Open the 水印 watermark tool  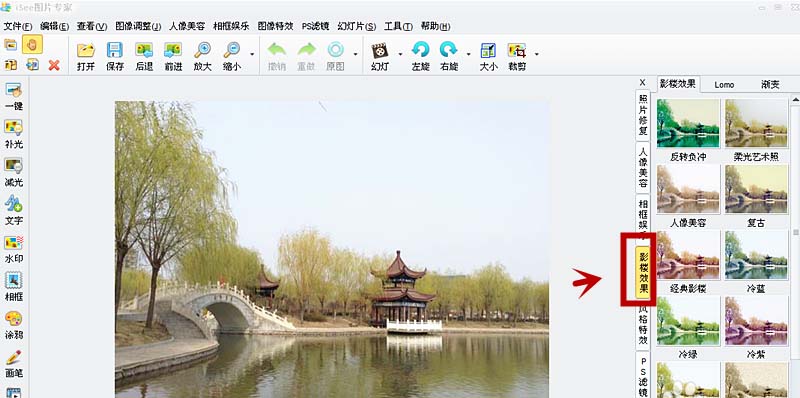pos(14,249)
